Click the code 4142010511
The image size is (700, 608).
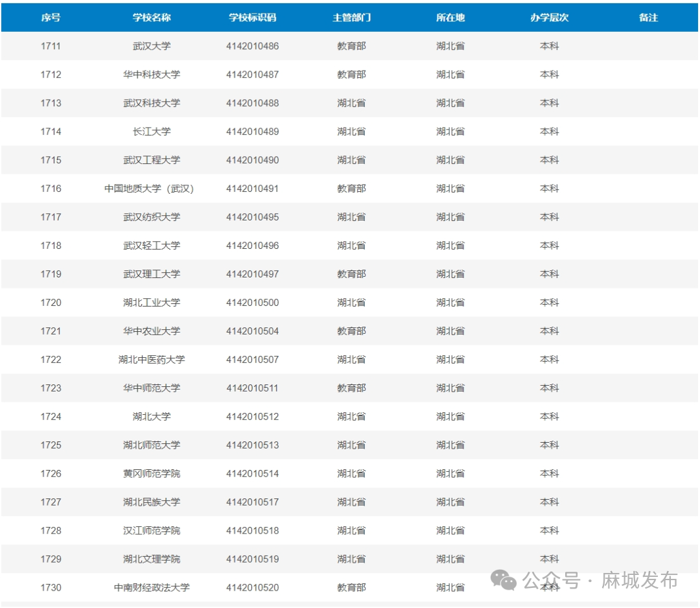pyautogui.click(x=253, y=388)
